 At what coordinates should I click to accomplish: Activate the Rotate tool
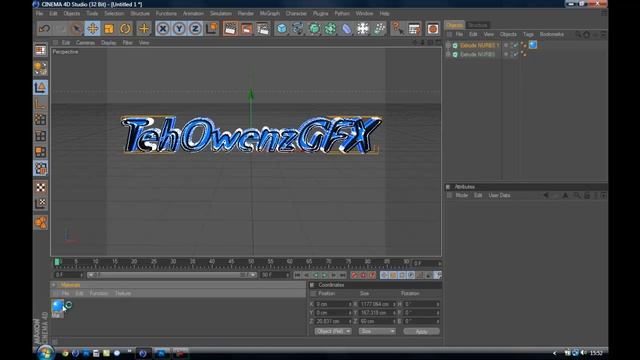tap(125, 29)
